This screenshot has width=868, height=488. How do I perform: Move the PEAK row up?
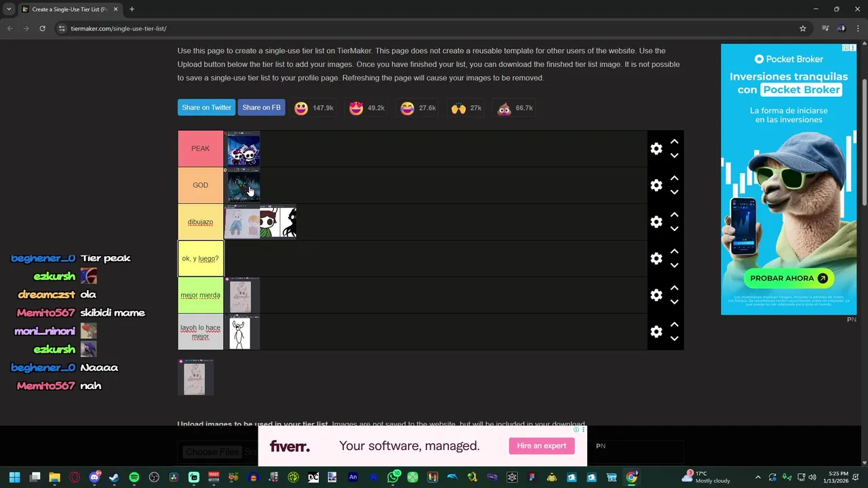coord(674,142)
